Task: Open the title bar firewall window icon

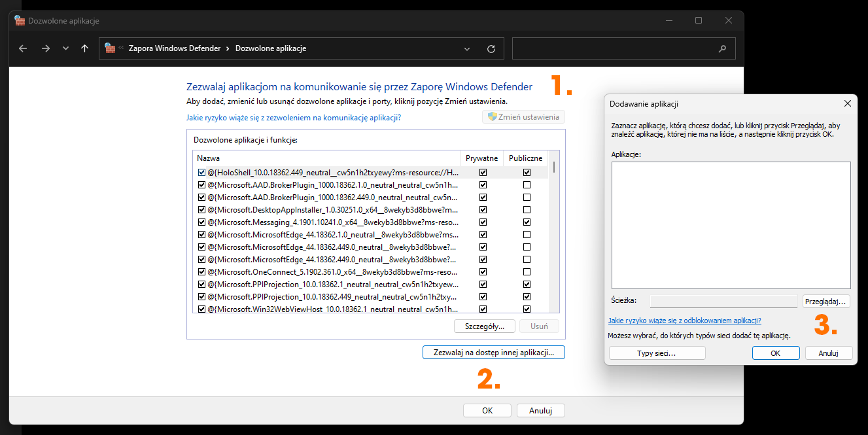Action: pos(20,20)
